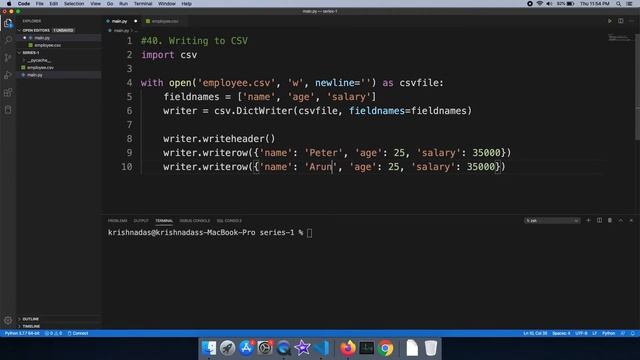
Task: Split the terminal panel
Action: 599,220
